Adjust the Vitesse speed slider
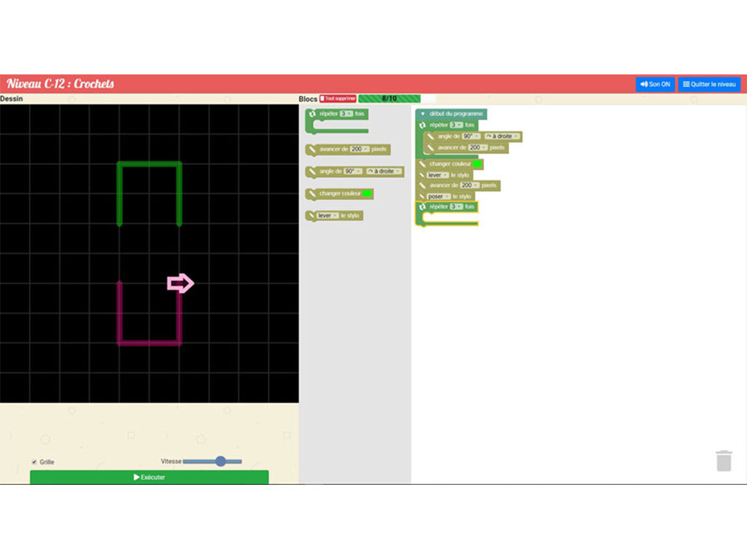The width and height of the screenshot is (747, 560). (220, 461)
